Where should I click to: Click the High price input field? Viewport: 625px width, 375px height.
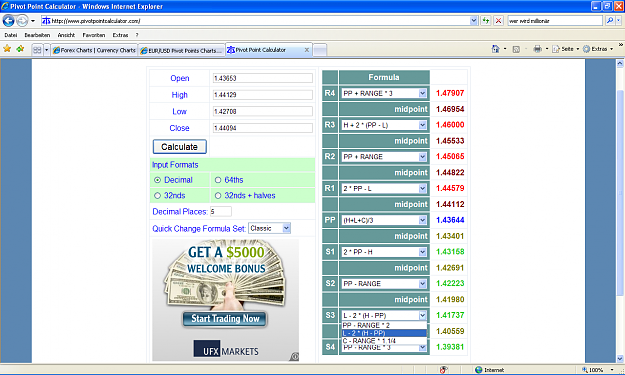[262, 95]
